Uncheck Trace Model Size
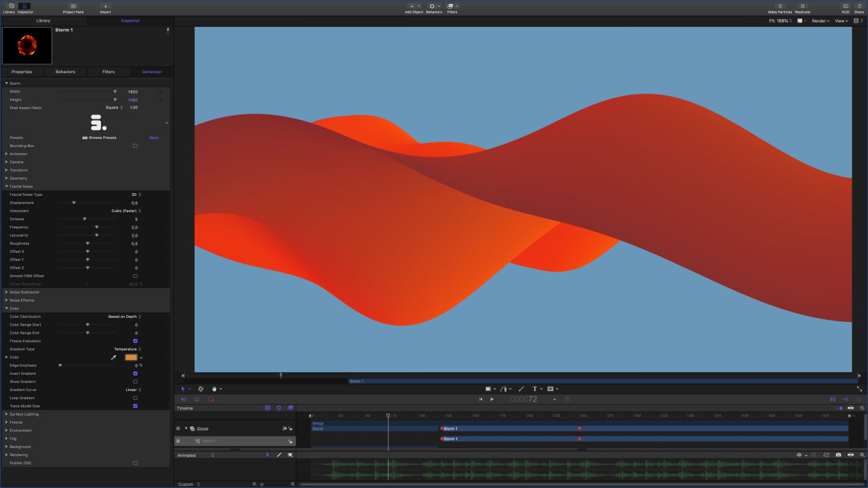The height and width of the screenshot is (488, 868). coord(135,406)
